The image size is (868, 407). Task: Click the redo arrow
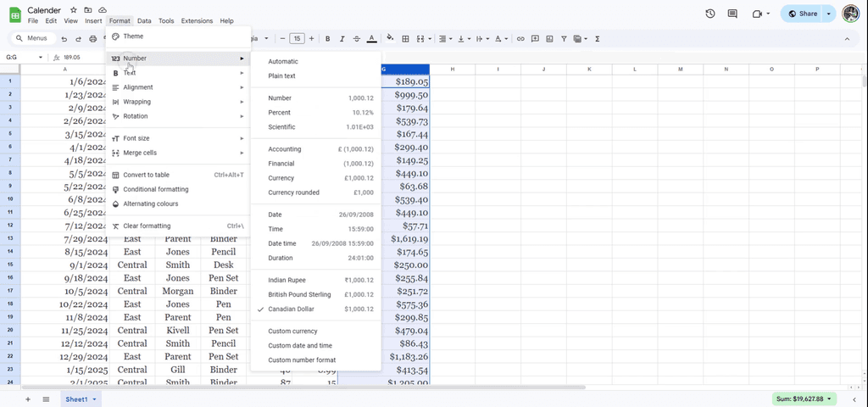click(78, 39)
